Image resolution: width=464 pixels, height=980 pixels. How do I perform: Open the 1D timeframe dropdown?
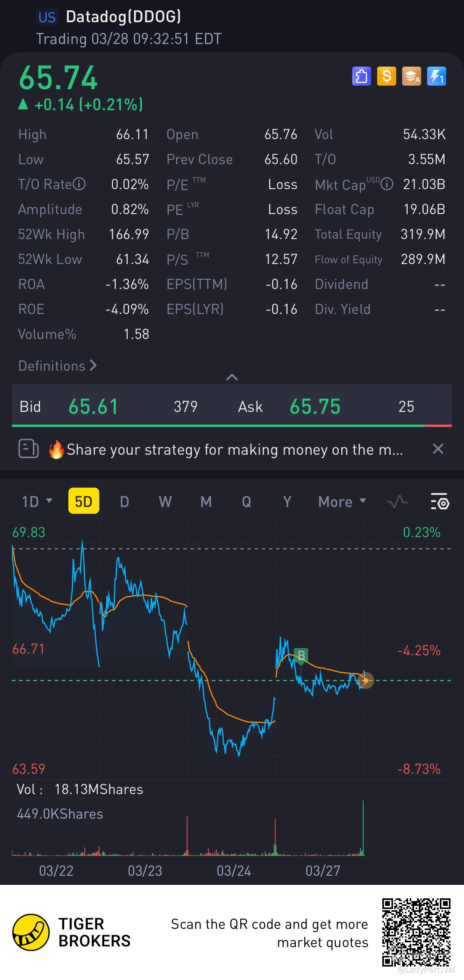[36, 501]
